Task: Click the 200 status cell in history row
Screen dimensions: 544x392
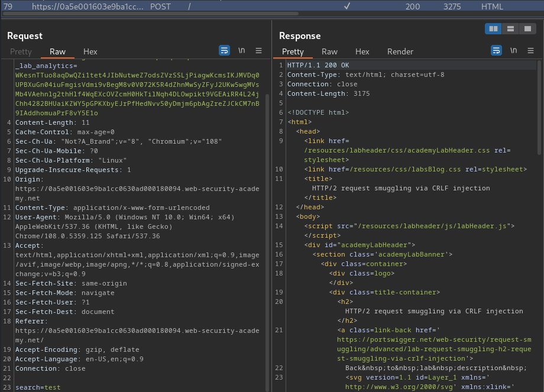Action: 413,7
